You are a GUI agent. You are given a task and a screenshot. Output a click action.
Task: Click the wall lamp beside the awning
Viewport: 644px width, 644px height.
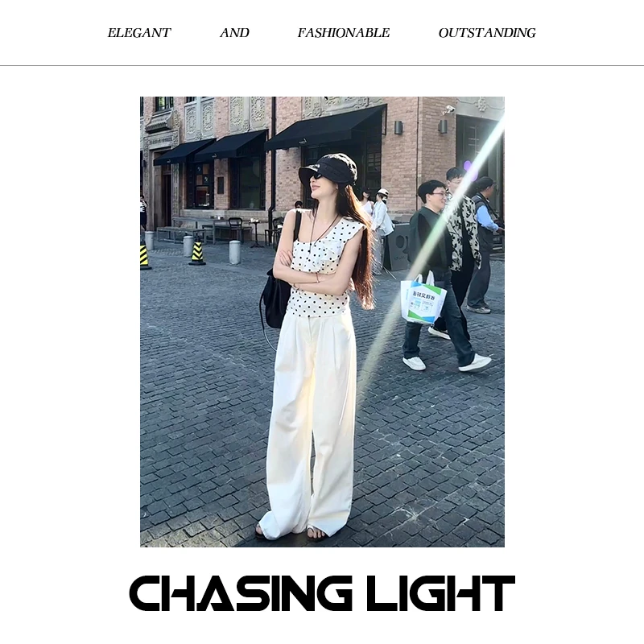click(398, 127)
